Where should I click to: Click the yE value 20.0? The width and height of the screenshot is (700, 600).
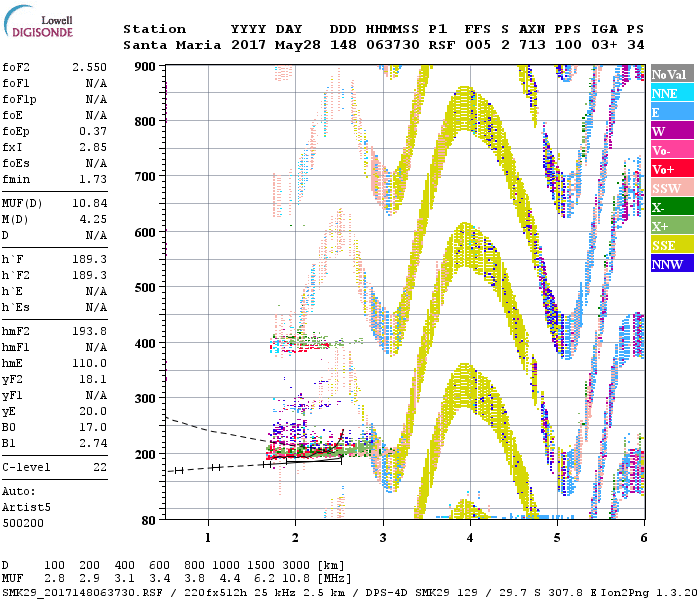[93, 412]
